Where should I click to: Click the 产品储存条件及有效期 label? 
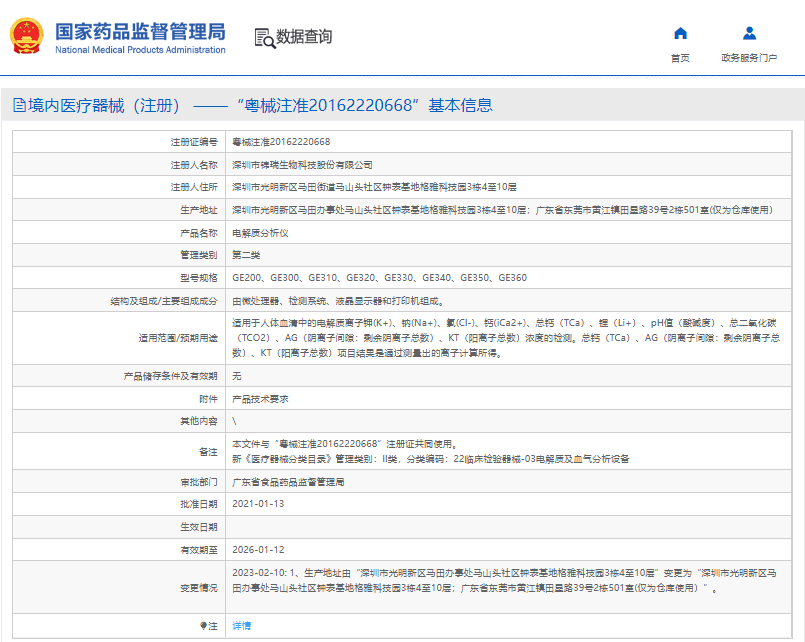170,376
